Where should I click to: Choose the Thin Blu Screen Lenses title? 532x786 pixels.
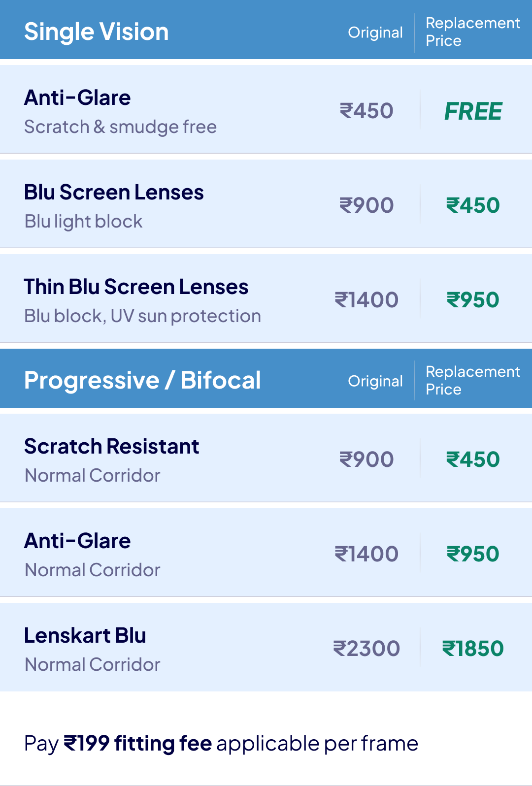136,287
